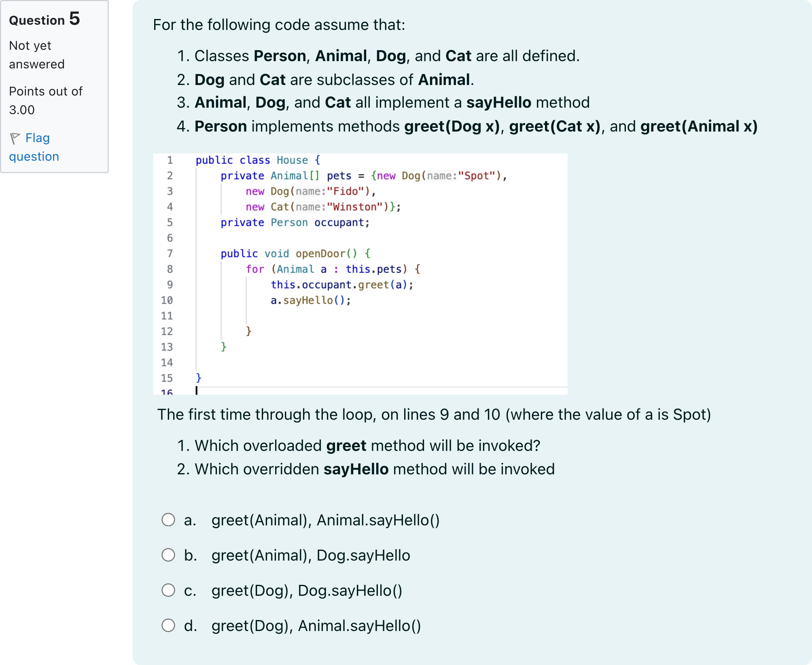Click the "Flag question" link text
The image size is (812, 665).
[34, 147]
